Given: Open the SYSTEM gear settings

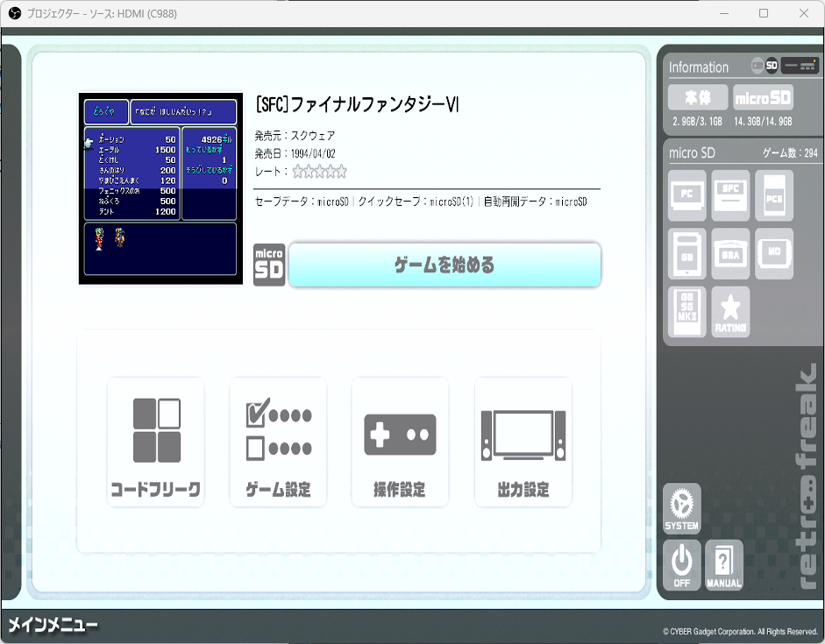Looking at the screenshot, I should click(682, 508).
